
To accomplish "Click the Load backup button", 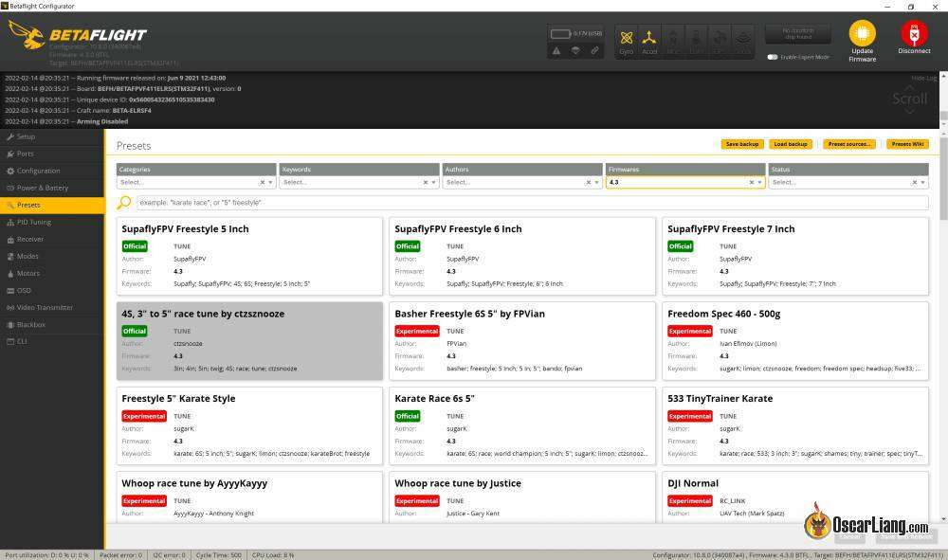I will [x=791, y=144].
